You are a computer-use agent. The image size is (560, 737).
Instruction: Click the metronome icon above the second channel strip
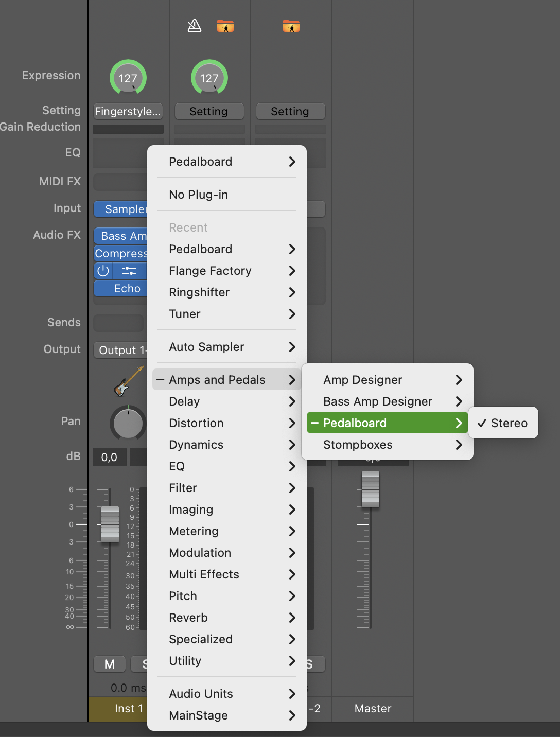pos(194,26)
